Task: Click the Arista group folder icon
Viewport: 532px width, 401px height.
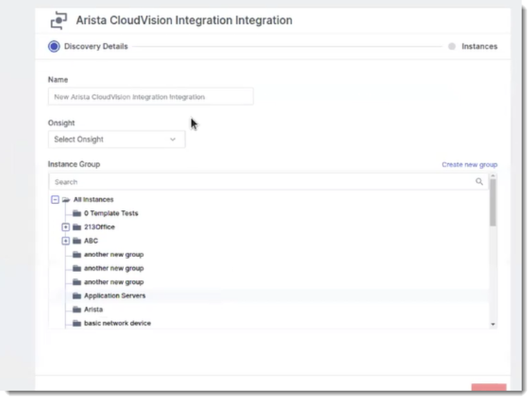Action: click(77, 310)
